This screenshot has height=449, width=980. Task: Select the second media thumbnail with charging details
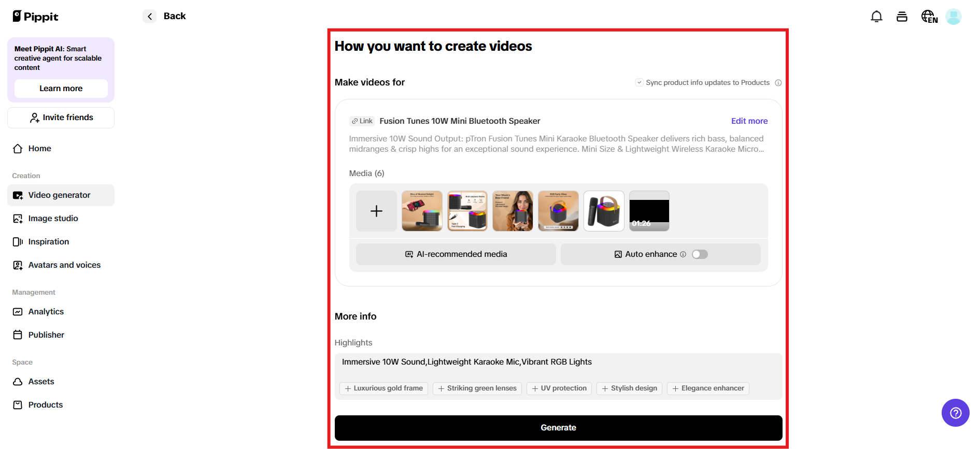click(x=467, y=211)
